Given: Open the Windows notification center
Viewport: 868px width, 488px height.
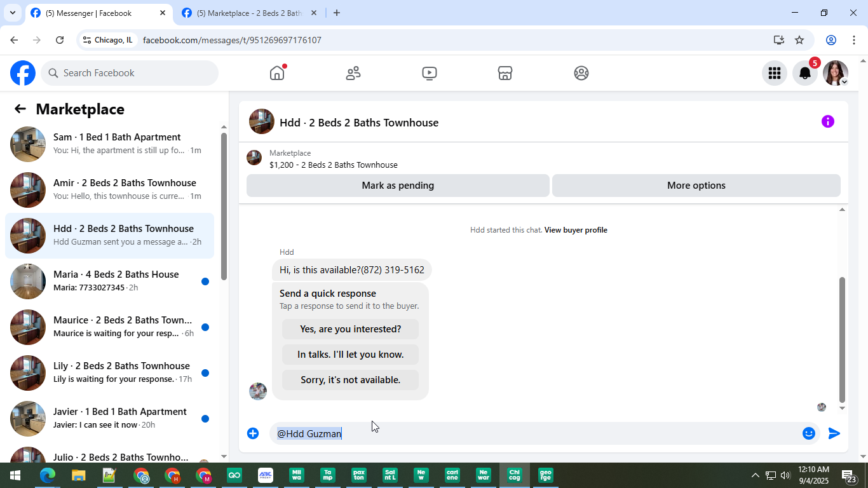Looking at the screenshot, I should pyautogui.click(x=850, y=476).
